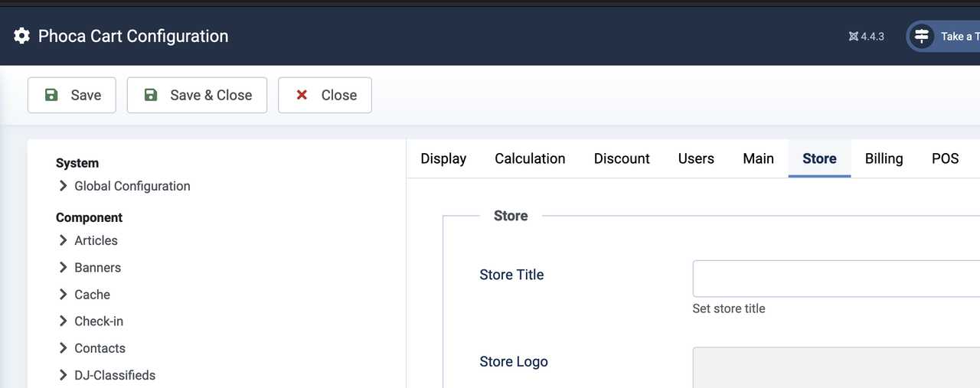Click the floppy disk icon on Save & Close
Viewport: 980px width, 388px height.
tap(151, 95)
